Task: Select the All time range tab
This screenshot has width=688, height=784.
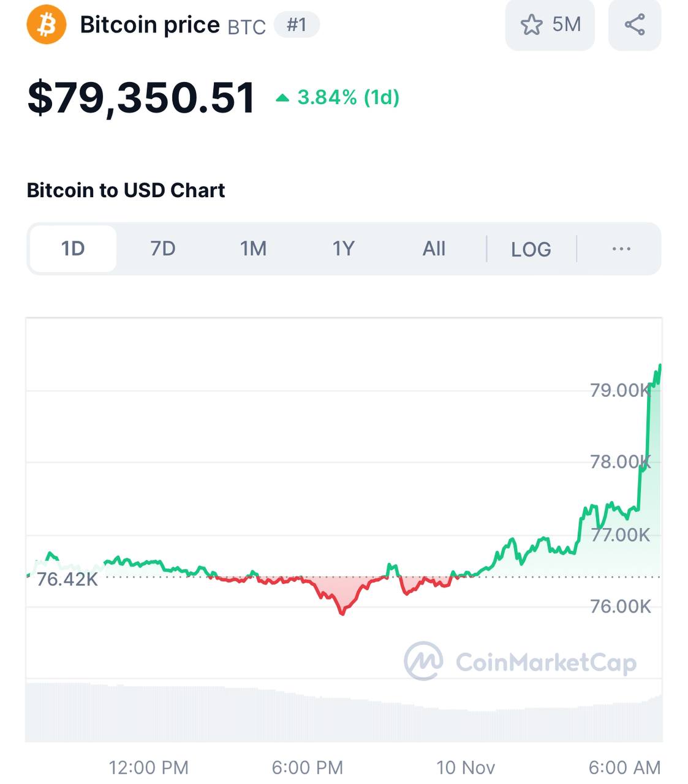Action: pyautogui.click(x=434, y=249)
